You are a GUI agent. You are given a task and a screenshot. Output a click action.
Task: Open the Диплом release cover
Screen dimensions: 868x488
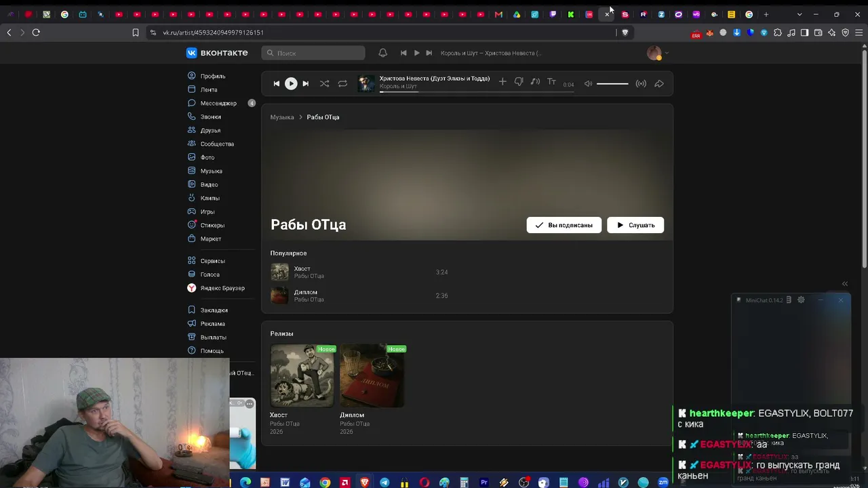pyautogui.click(x=372, y=375)
